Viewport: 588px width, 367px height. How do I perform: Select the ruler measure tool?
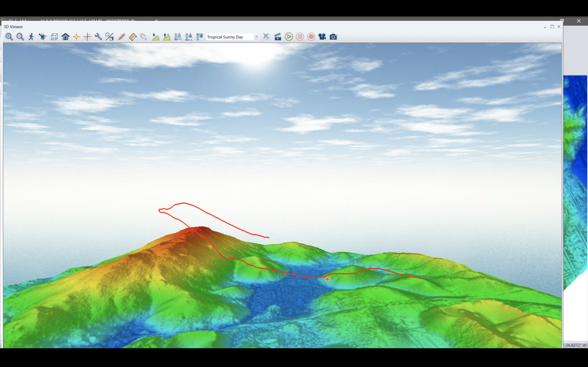(133, 37)
